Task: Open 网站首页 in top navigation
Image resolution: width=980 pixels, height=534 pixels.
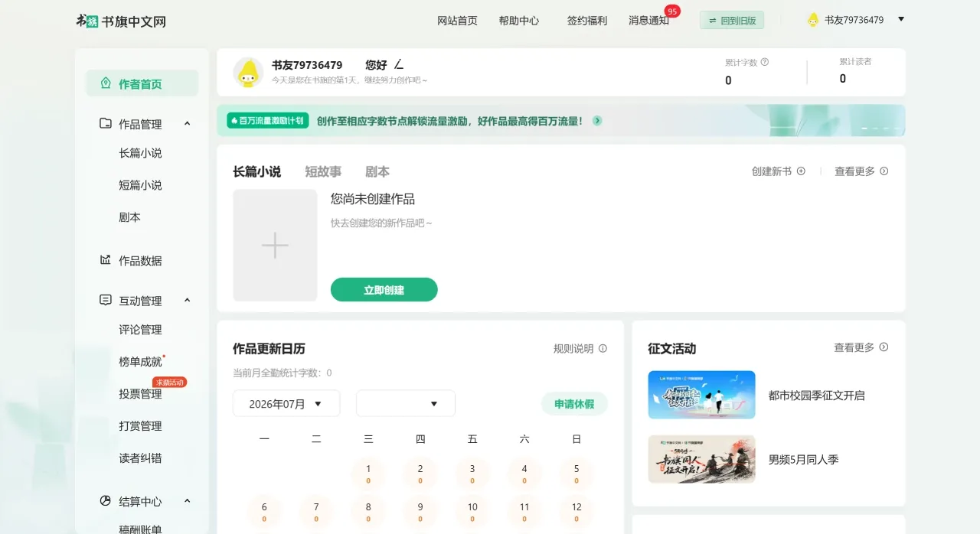Action: coord(457,21)
